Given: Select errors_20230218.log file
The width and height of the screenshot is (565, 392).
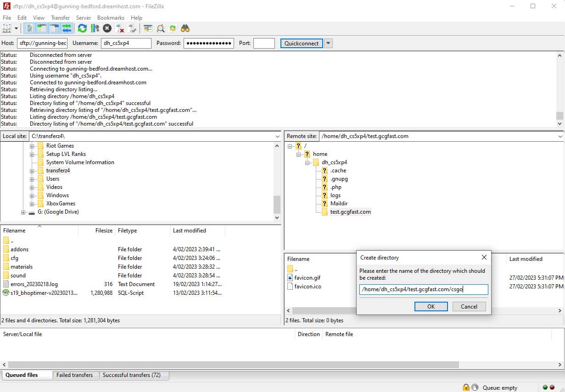Looking at the screenshot, I should (34, 284).
